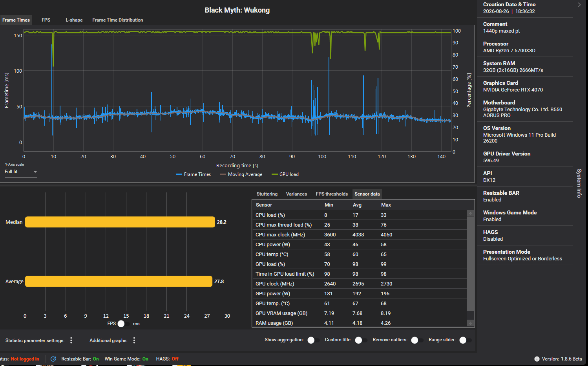Viewport: 588px width, 366px height.
Task: Click the Graphics Card value GeForce RTX 4070
Action: tap(513, 90)
